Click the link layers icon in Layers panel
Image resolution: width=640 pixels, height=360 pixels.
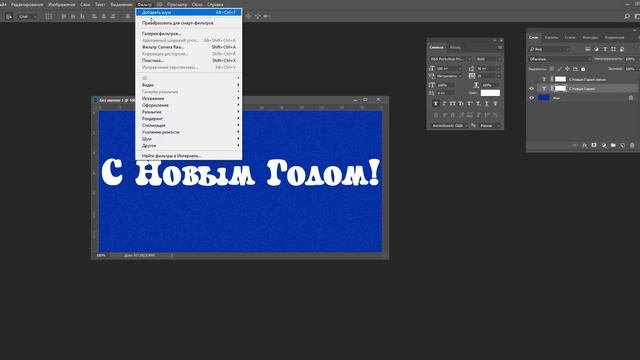coord(575,145)
